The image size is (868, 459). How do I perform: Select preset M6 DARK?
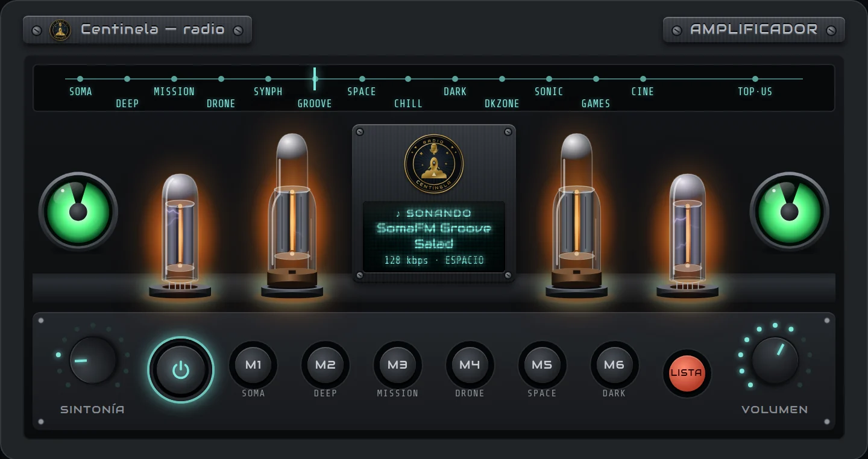615,365
